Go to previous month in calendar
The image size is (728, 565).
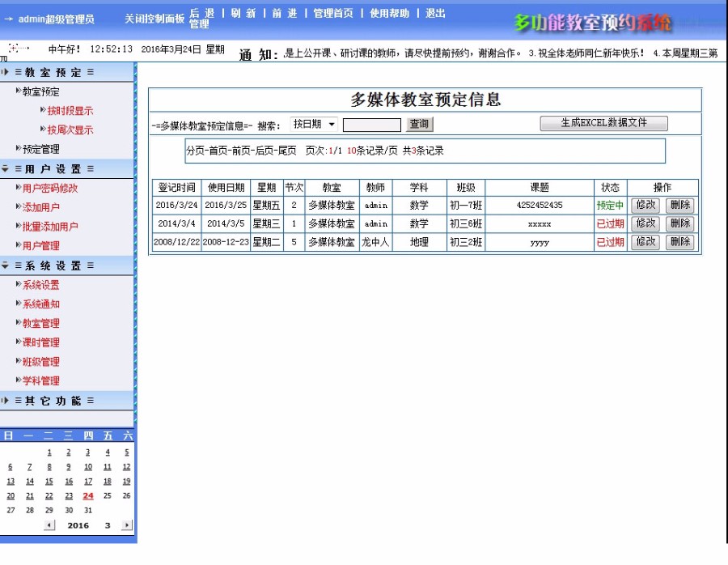click(49, 525)
